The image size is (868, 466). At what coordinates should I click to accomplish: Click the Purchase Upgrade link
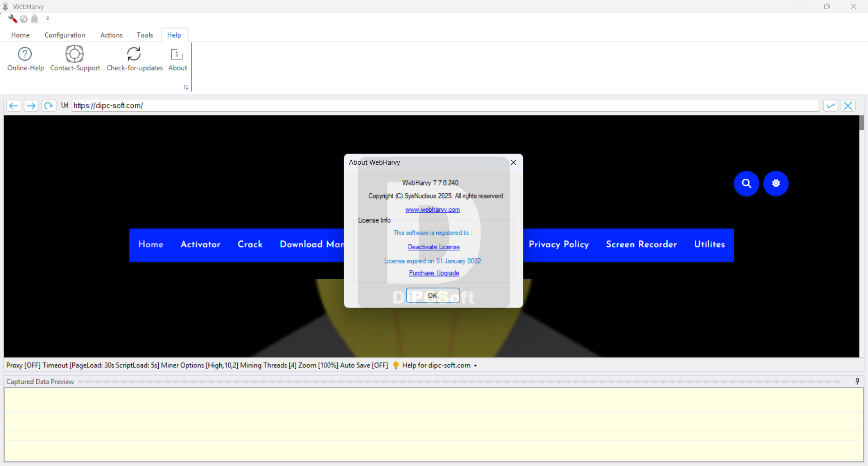point(434,273)
